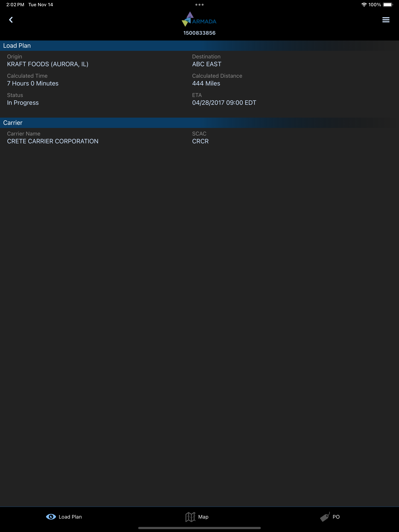The height and width of the screenshot is (532, 399).
Task: Tap the three-dot multitasking indicator
Action: click(199, 4)
